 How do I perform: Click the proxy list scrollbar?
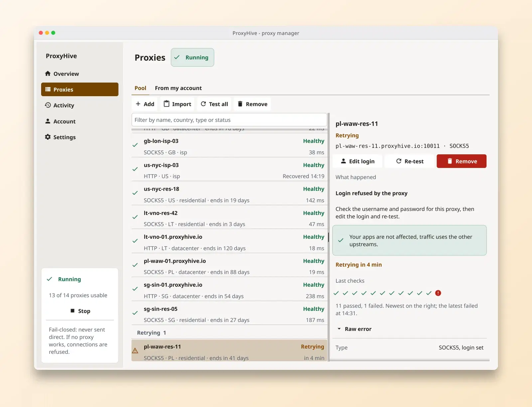tap(329, 237)
